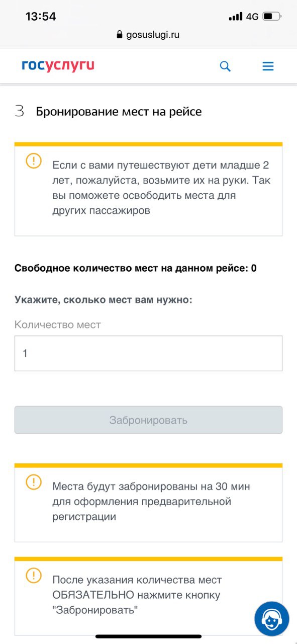Tap the signal strength bars icon

pyautogui.click(x=235, y=17)
